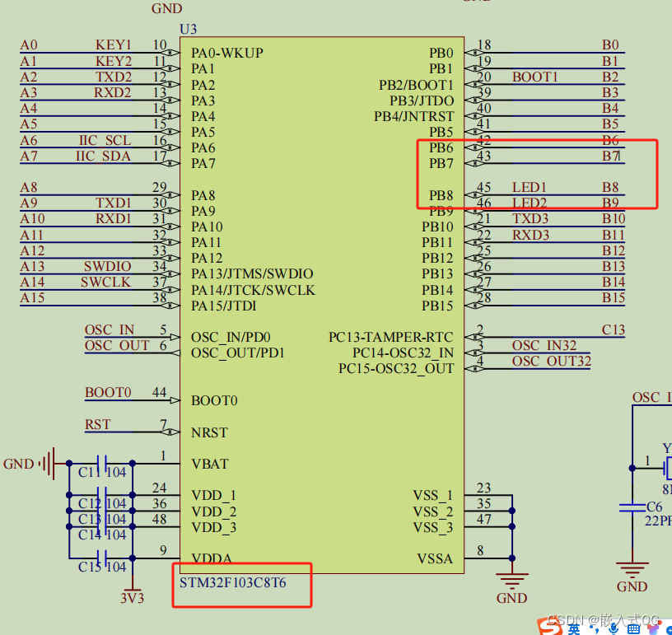Select the TXD2 net label
Image resolution: width=672 pixels, height=635 pixels.
pos(113,77)
